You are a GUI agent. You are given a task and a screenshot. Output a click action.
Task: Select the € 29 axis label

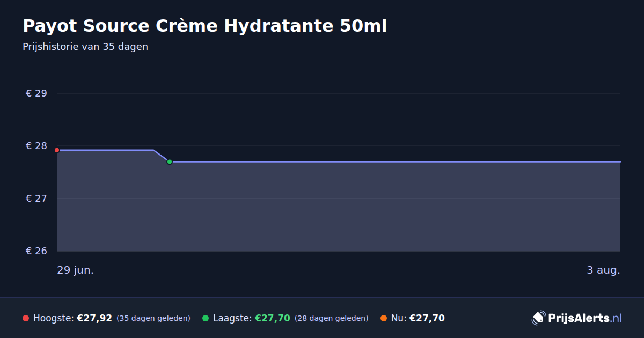point(36,93)
